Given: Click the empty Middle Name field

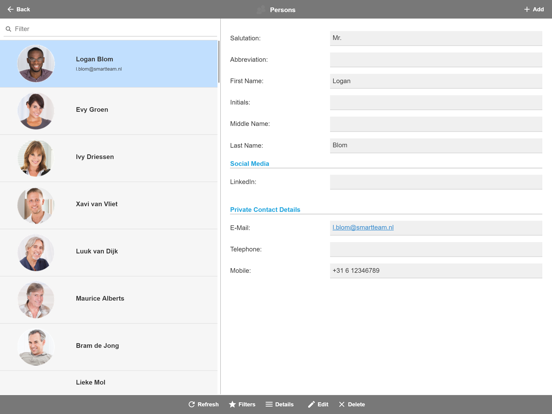Looking at the screenshot, I should point(436,124).
